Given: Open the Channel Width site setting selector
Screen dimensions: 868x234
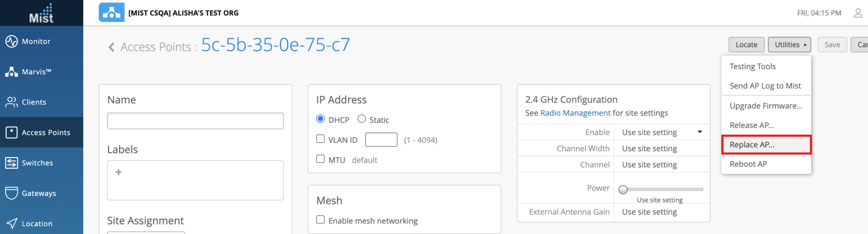Looking at the screenshot, I should [661, 148].
